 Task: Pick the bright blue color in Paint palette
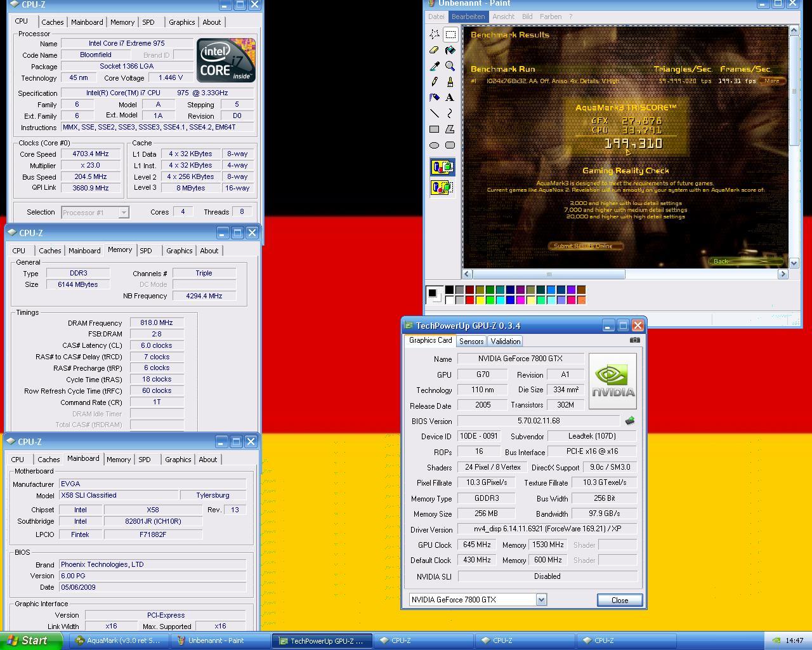pos(510,300)
